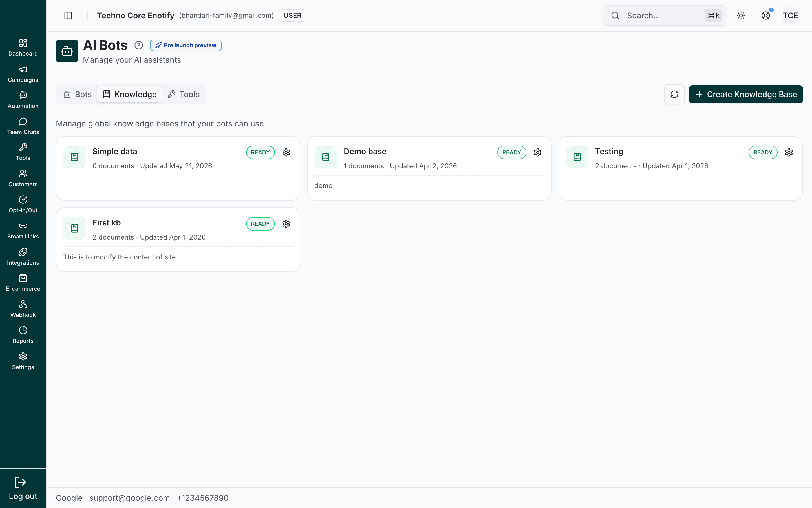
Task: Toggle light/dark theme sun icon
Action: coord(741,16)
